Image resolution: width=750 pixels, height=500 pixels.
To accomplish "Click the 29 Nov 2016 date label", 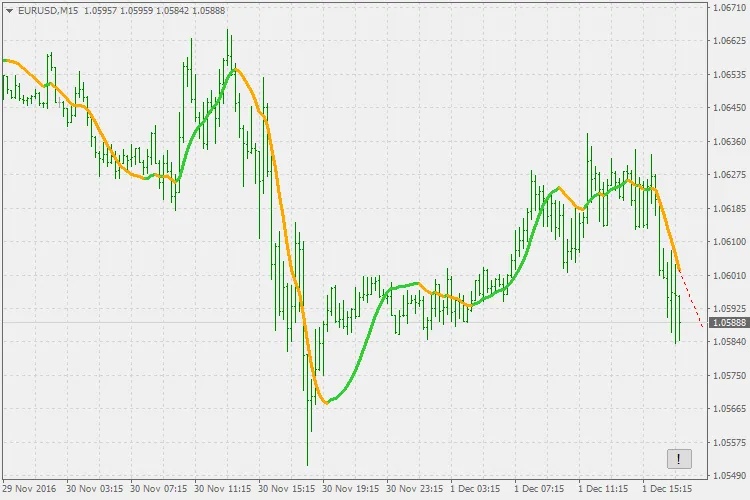I will pyautogui.click(x=30, y=490).
